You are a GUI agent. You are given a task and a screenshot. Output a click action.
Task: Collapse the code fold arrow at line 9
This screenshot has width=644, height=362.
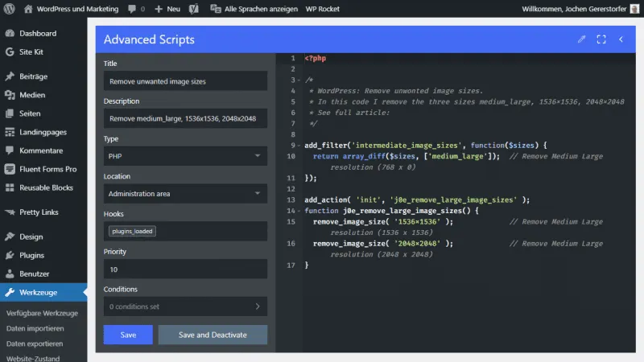(x=299, y=146)
